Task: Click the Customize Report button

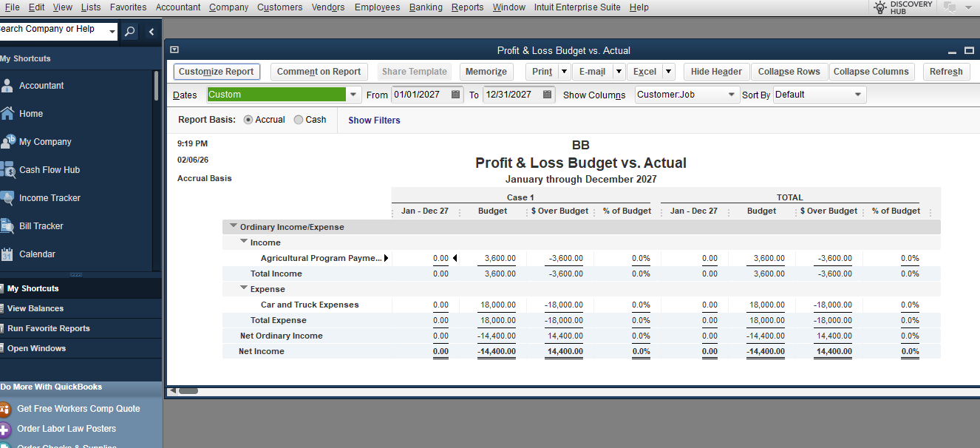Action: coord(217,72)
